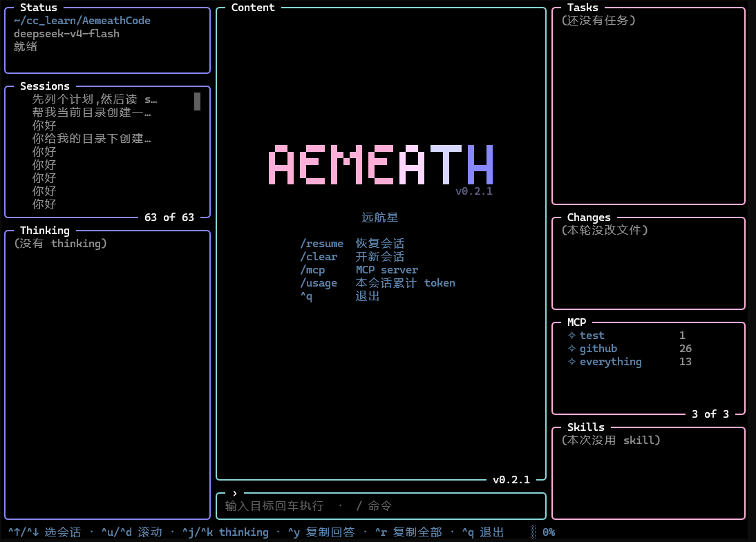
Task: Open session 帮我当前目录创建一…
Action: pos(92,113)
